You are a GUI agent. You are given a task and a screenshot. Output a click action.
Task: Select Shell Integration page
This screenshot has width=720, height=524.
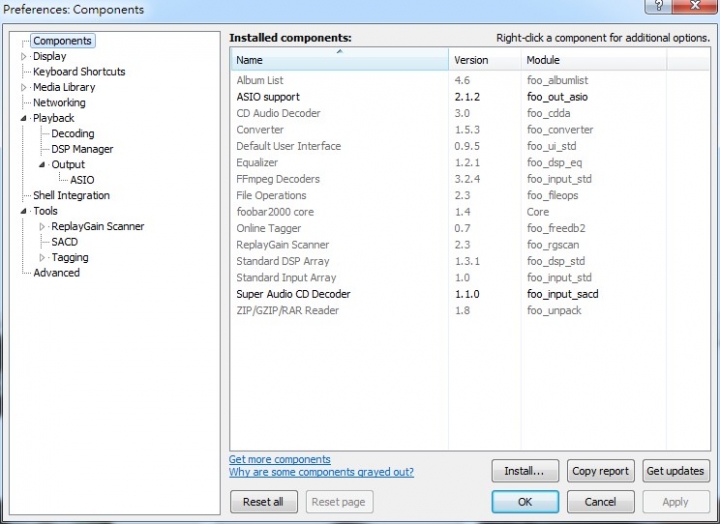[x=71, y=196]
